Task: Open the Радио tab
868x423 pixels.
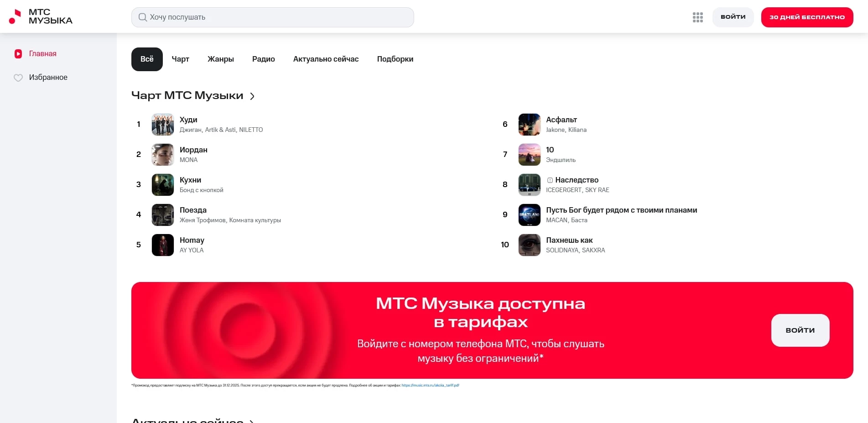Action: click(x=263, y=59)
